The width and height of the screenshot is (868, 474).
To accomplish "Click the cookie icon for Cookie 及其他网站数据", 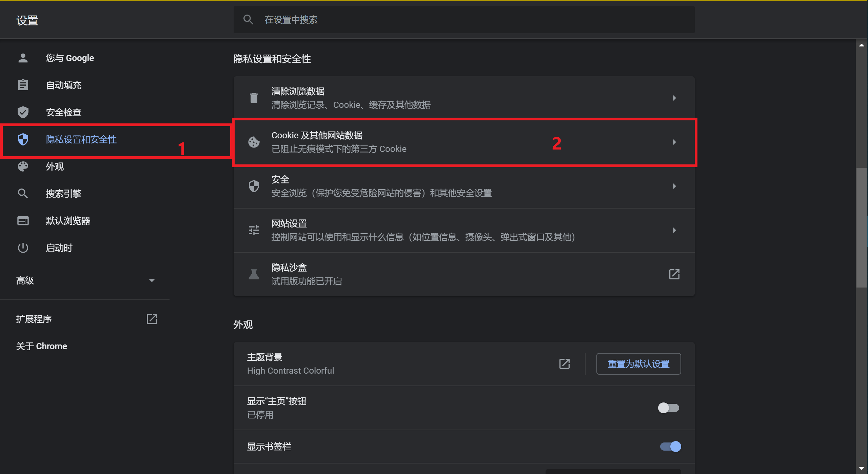I will coord(254,142).
